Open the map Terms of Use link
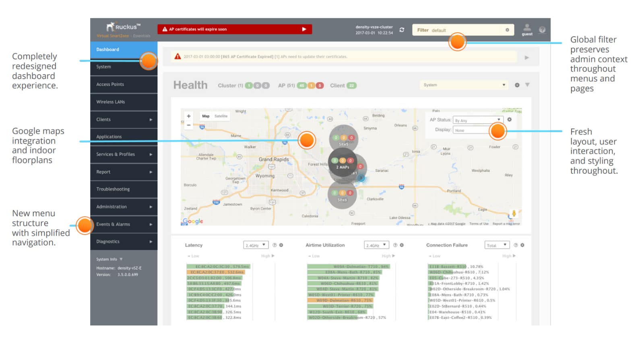The height and width of the screenshot is (344, 644). pyautogui.click(x=479, y=224)
